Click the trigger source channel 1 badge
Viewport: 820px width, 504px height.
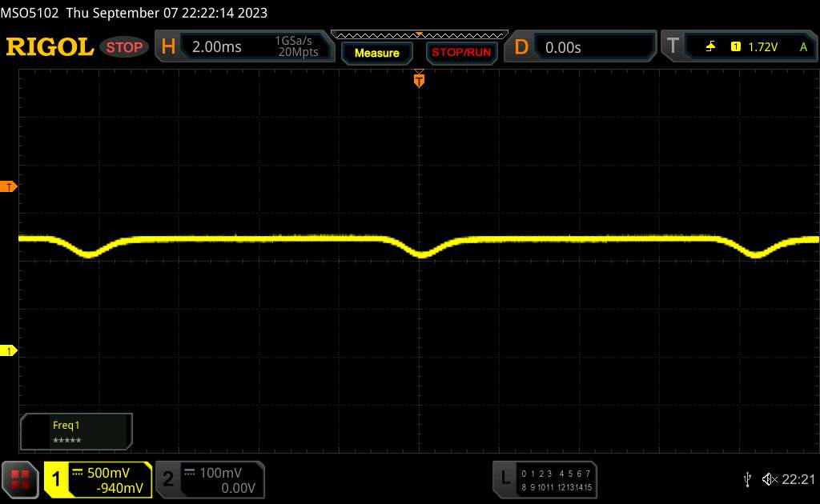[735, 47]
